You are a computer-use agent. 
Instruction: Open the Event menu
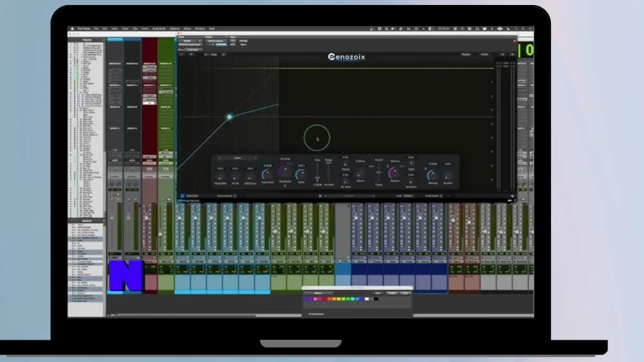pos(145,29)
